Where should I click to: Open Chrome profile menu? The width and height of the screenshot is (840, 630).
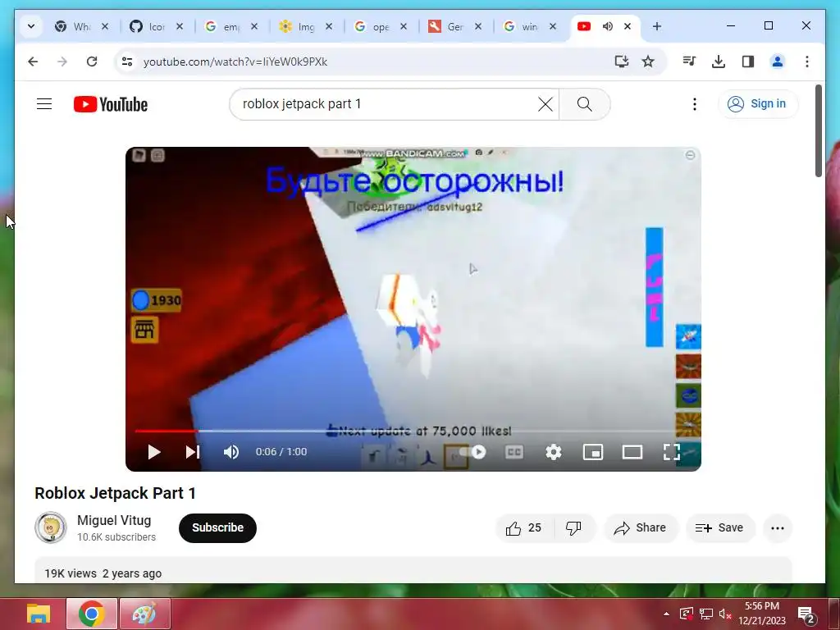[778, 62]
